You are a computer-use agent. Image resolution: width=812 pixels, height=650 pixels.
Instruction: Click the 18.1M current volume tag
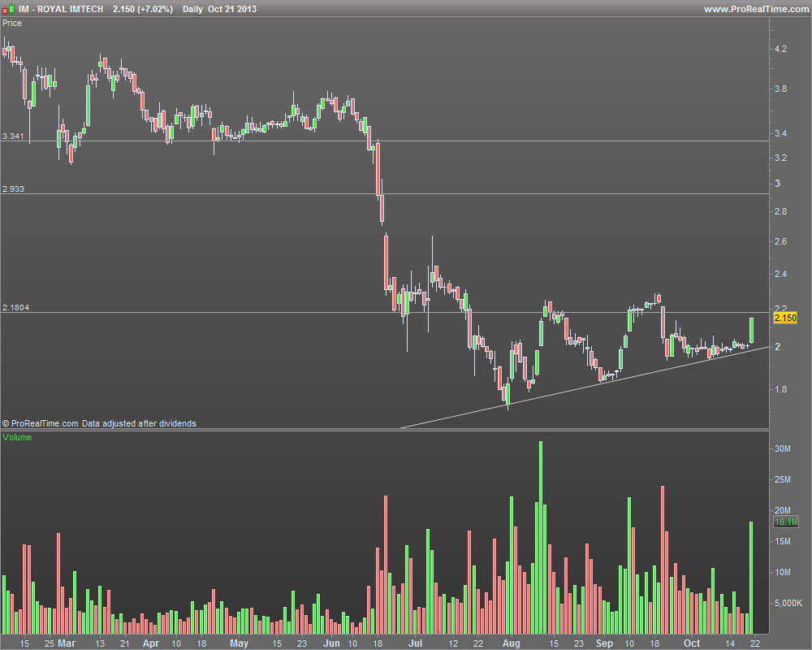click(785, 522)
